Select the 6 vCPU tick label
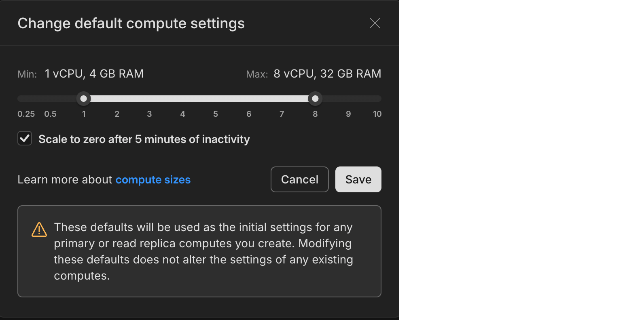This screenshot has width=644, height=320. (x=249, y=114)
